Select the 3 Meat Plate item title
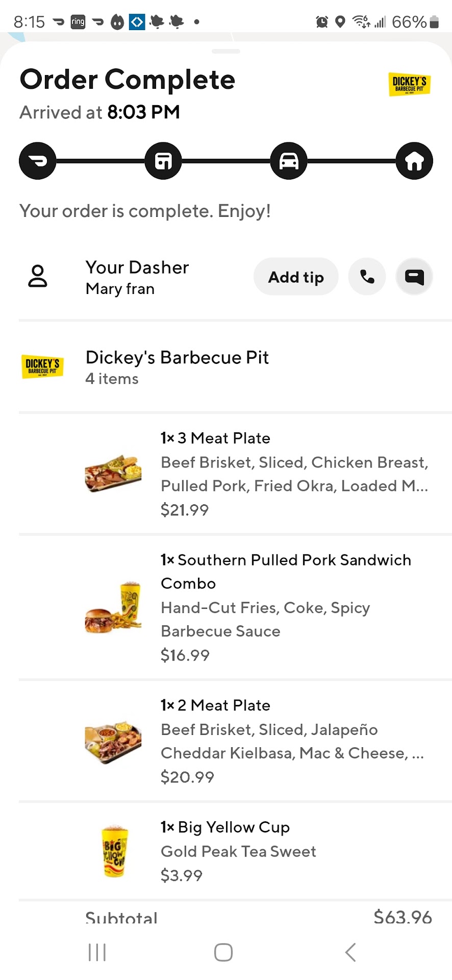 (215, 438)
